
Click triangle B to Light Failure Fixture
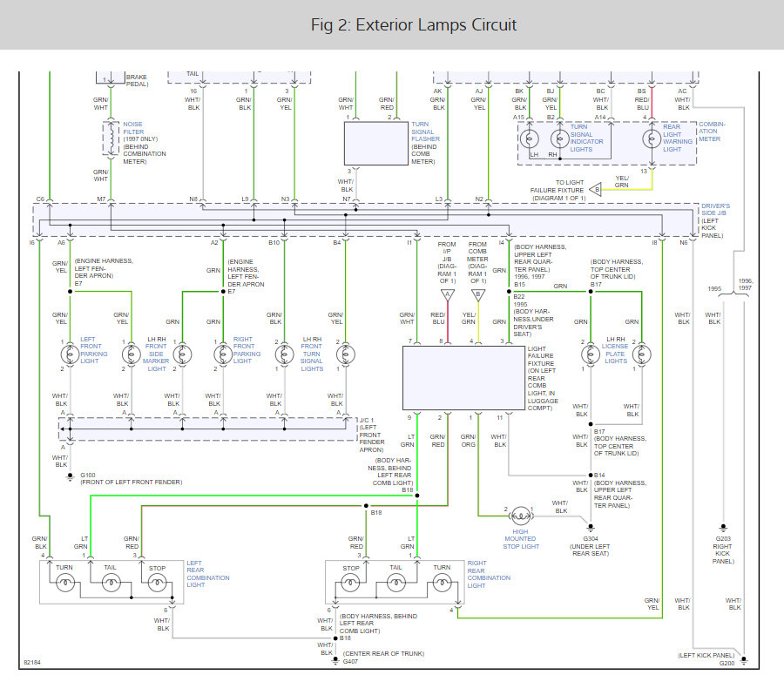(596, 190)
